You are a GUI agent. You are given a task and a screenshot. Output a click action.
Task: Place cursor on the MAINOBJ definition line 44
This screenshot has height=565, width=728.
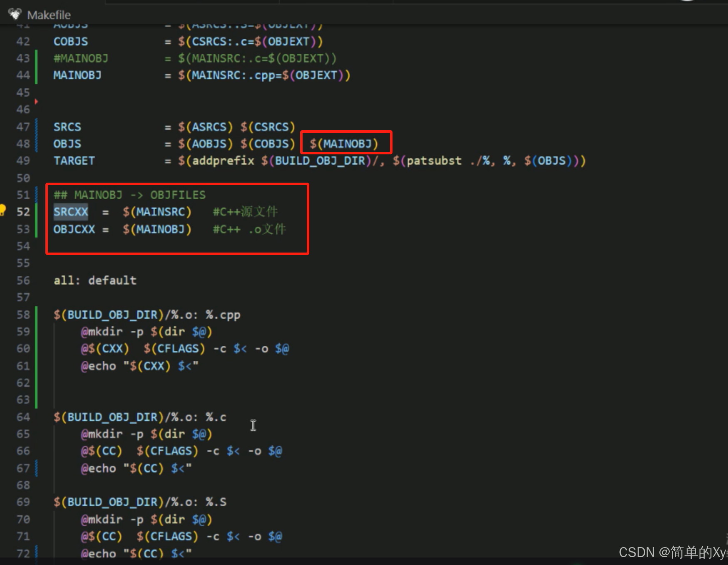[77, 75]
